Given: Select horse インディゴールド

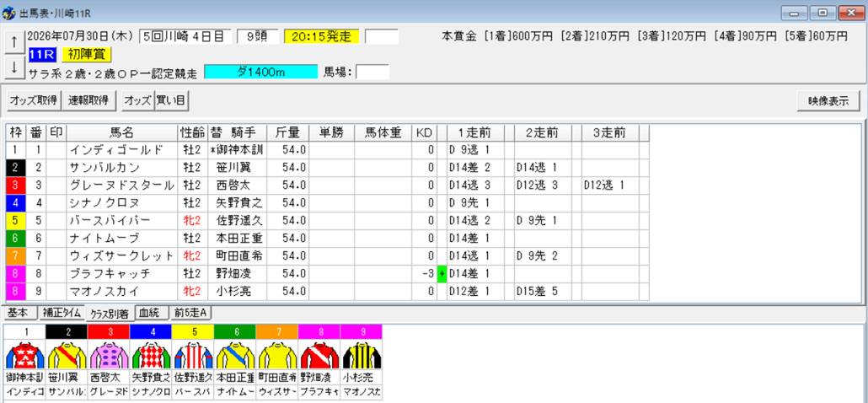Looking at the screenshot, I should pyautogui.click(x=115, y=149).
